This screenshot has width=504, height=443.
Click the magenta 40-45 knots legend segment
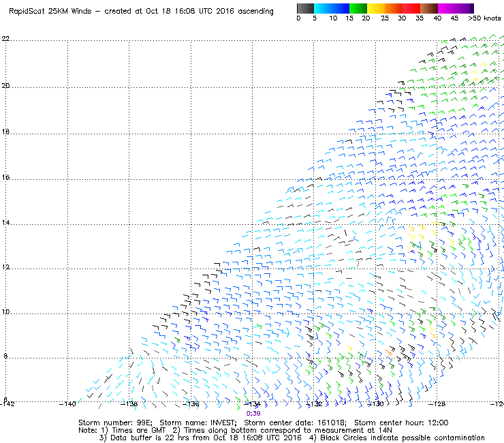coord(447,8)
